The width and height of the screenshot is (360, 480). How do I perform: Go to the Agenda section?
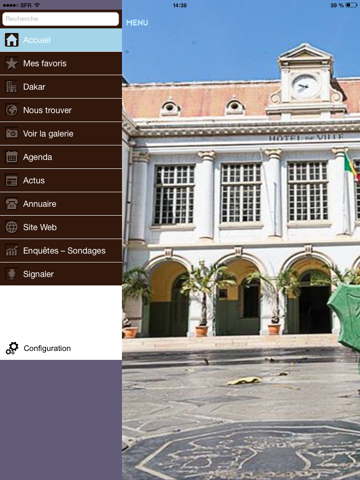click(61, 157)
